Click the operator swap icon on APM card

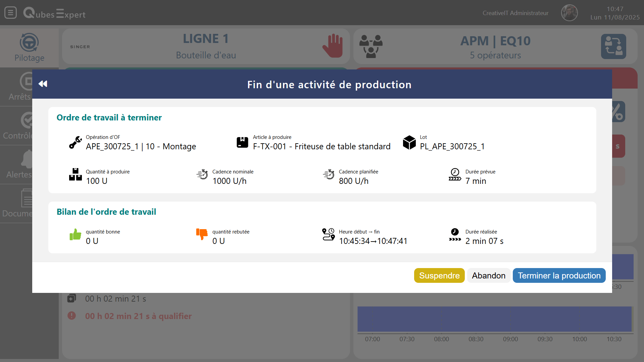tap(613, 46)
